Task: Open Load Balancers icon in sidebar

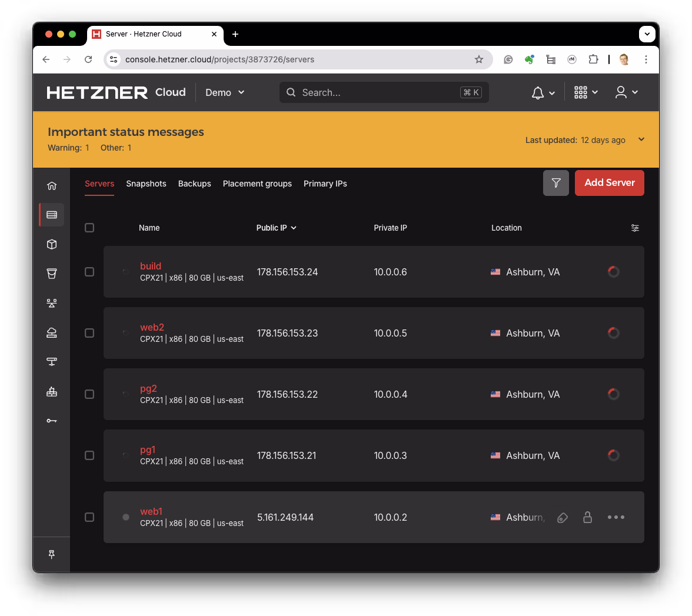Action: pos(52,303)
